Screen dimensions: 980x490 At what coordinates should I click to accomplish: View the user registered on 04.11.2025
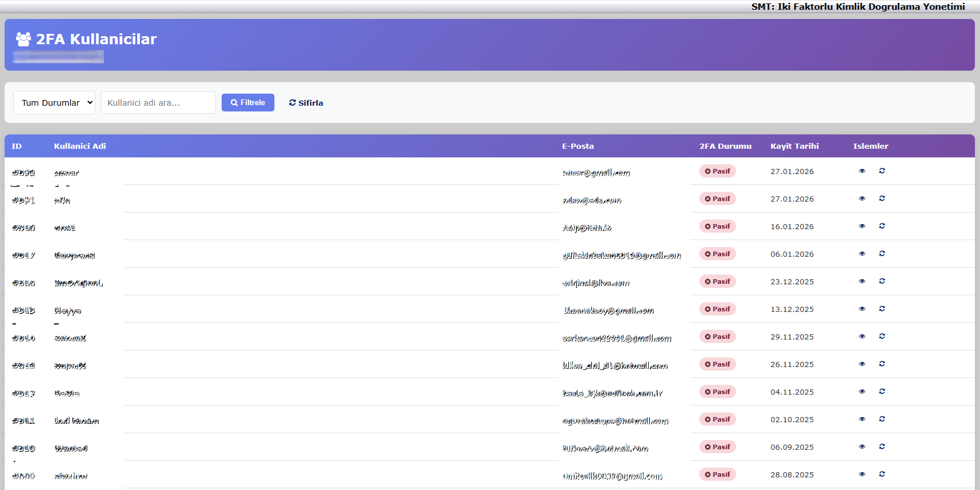tap(862, 392)
